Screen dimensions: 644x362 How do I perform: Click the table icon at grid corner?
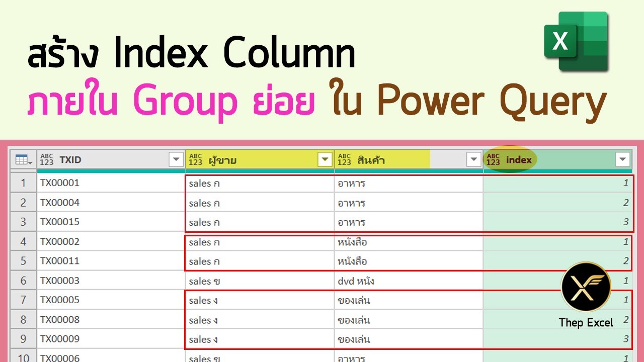pos(23,160)
